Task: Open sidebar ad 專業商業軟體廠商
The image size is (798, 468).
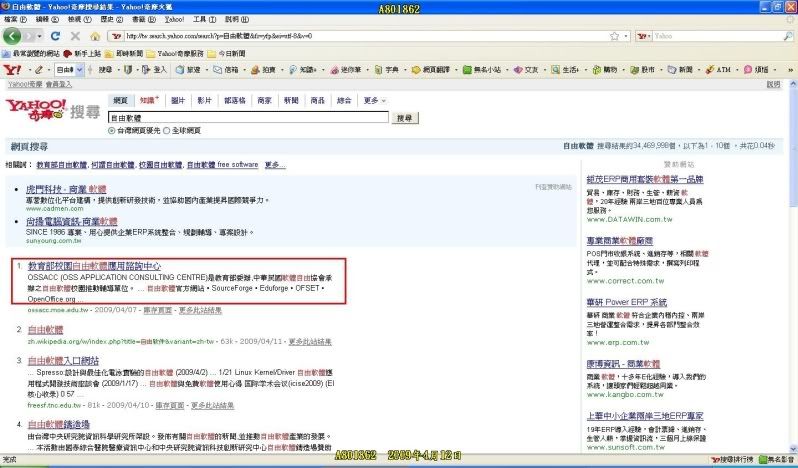Action: 619,241
